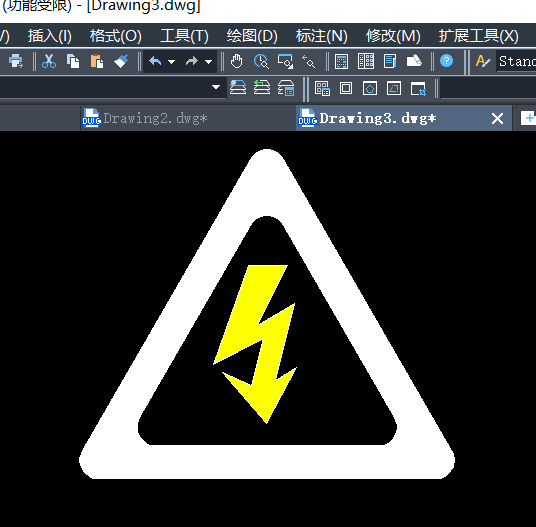Click the Standard text style field
The image size is (536, 527).
[x=516, y=62]
